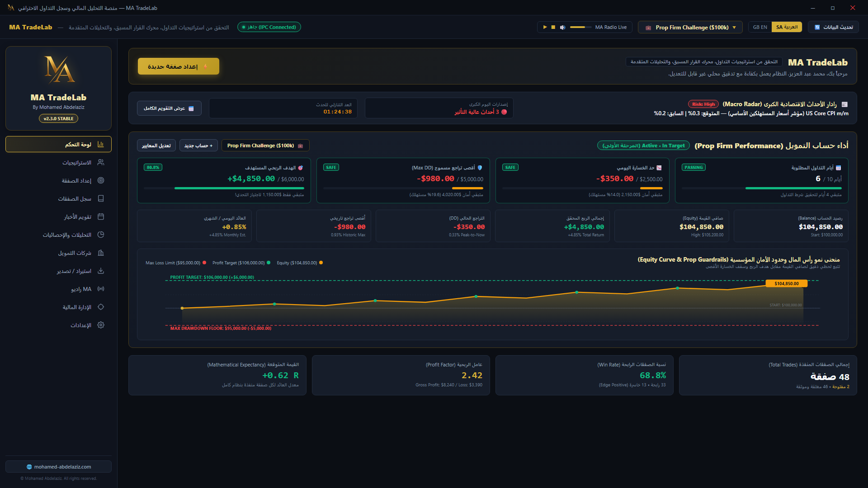The width and height of the screenshot is (868, 488).
Task: Click the $104,850.00 equity curve marker
Action: pos(787,284)
